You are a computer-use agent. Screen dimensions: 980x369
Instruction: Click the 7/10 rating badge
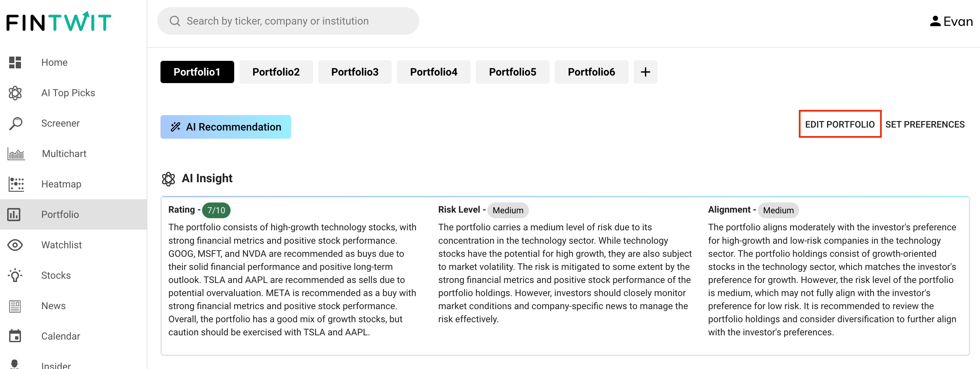tap(216, 210)
